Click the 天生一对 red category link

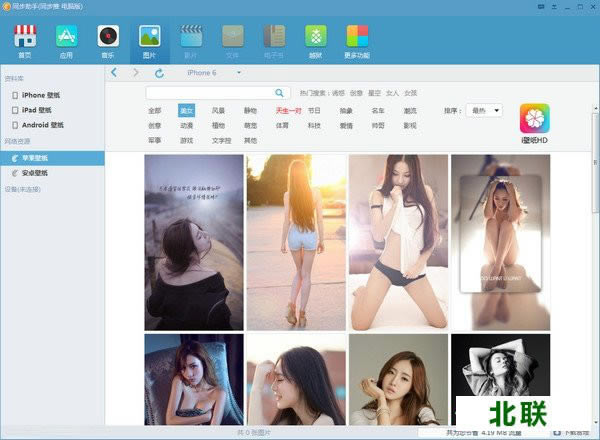point(287,111)
